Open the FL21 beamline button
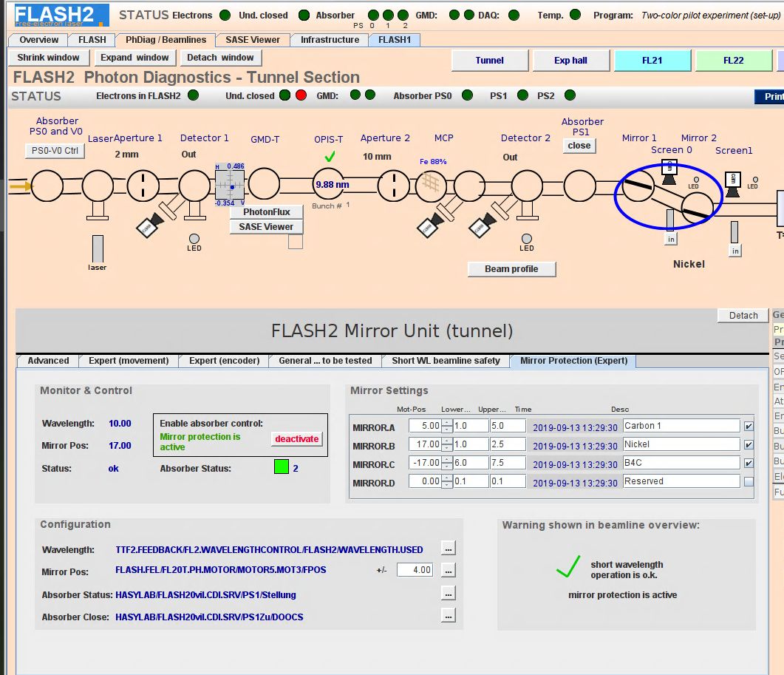The width and height of the screenshot is (784, 675). tap(652, 61)
